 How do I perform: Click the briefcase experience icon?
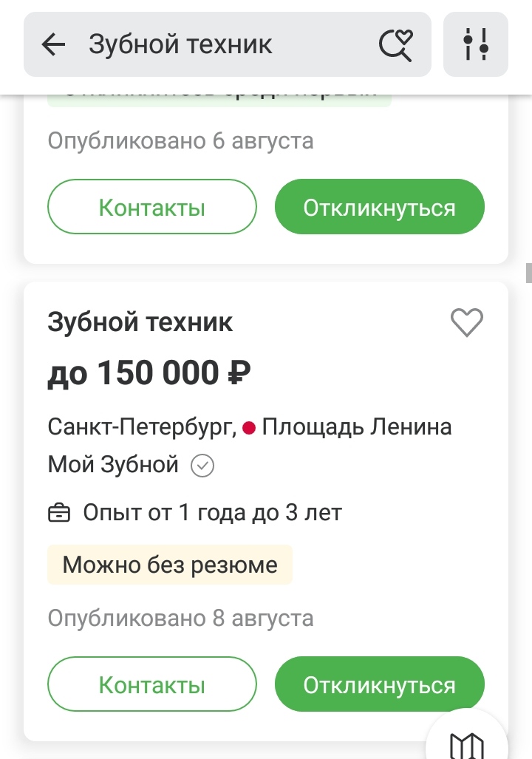pyautogui.click(x=59, y=513)
